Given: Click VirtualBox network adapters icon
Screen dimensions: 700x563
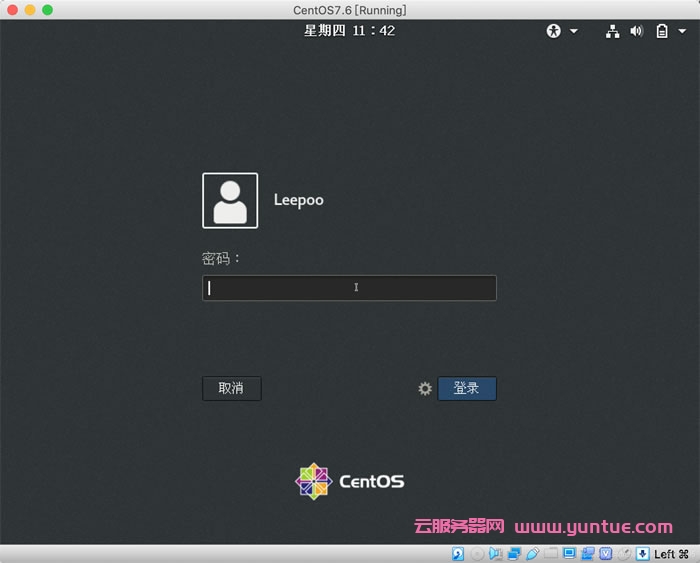Looking at the screenshot, I should (x=514, y=553).
